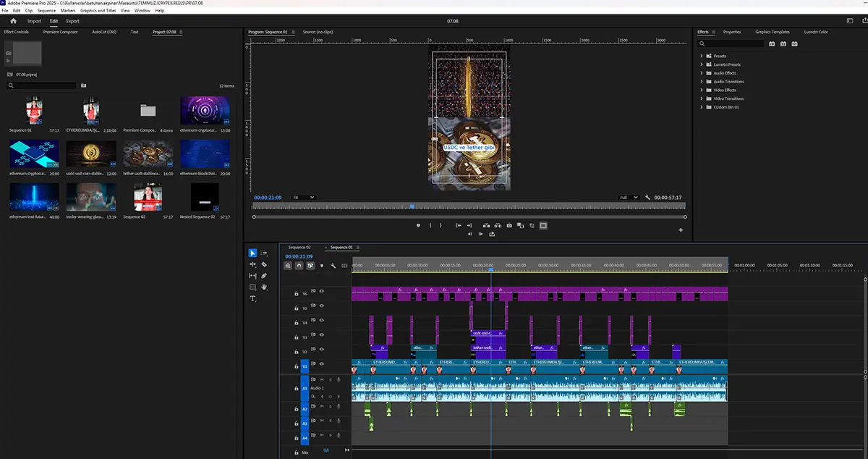Select the Ripple Edit tool
The image size is (868, 459).
[252, 264]
